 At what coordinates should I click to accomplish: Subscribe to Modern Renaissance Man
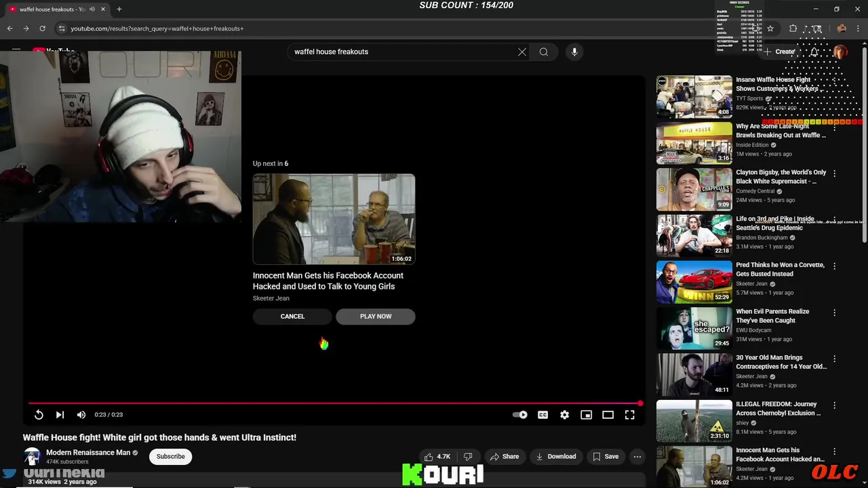(x=171, y=457)
